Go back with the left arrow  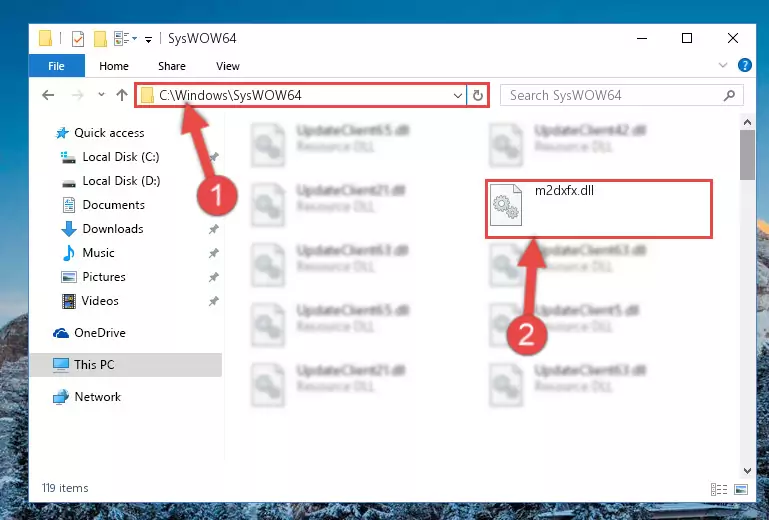(x=48, y=95)
